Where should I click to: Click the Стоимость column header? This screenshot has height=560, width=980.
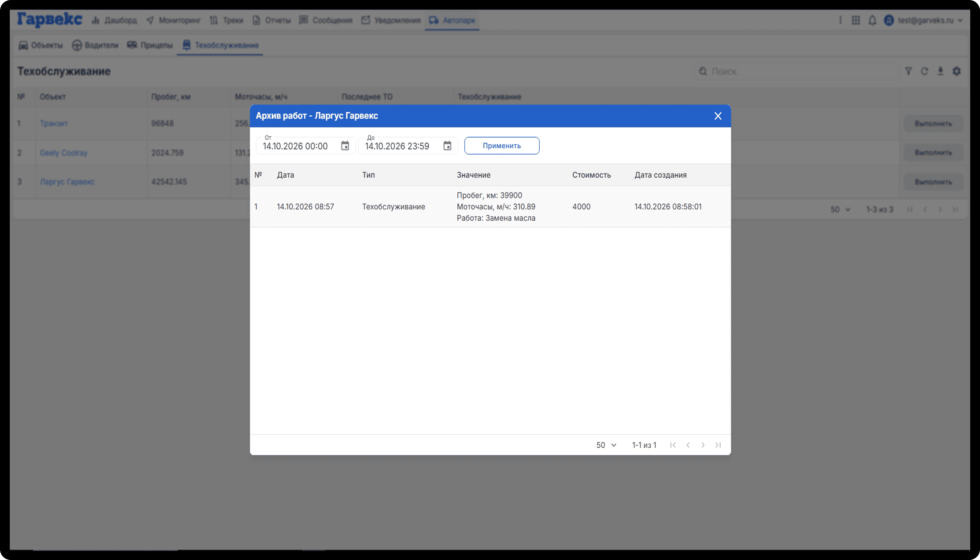[592, 175]
